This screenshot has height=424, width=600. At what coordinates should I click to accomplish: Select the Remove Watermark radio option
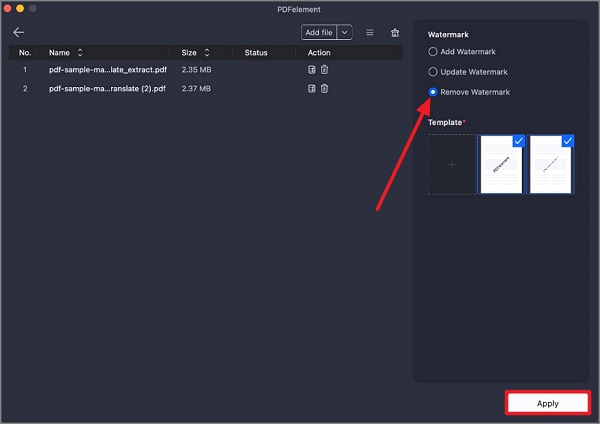click(x=432, y=92)
